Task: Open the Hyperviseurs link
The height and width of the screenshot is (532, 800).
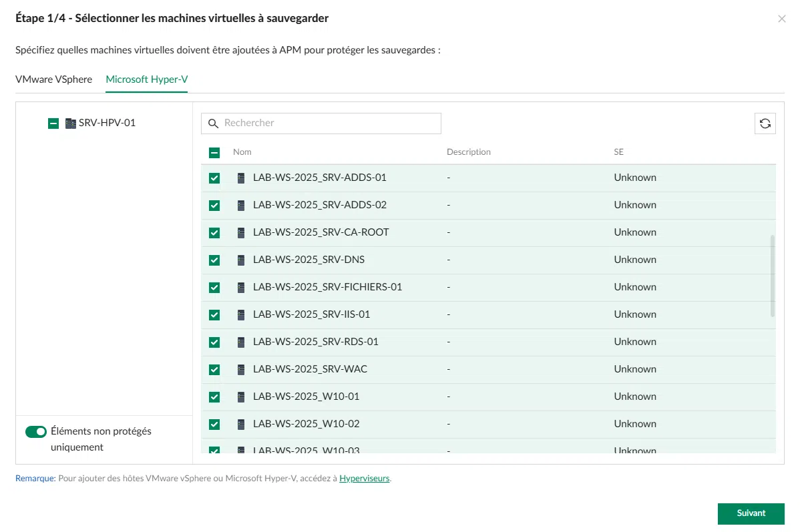Action: point(364,479)
